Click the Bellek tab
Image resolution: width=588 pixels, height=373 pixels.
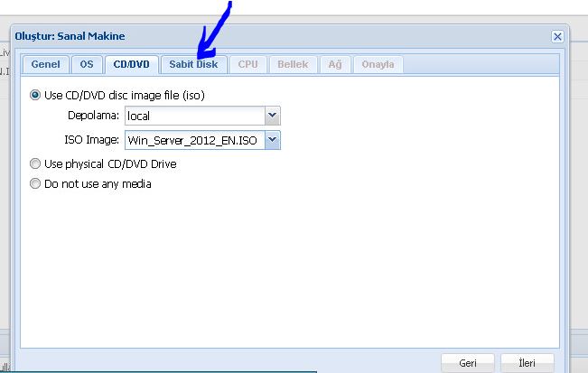[x=293, y=65]
